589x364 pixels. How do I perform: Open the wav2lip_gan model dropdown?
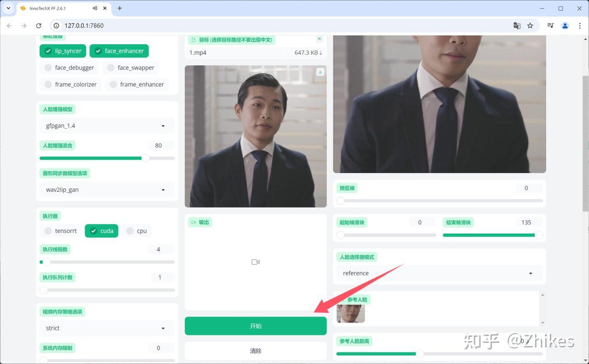point(107,190)
